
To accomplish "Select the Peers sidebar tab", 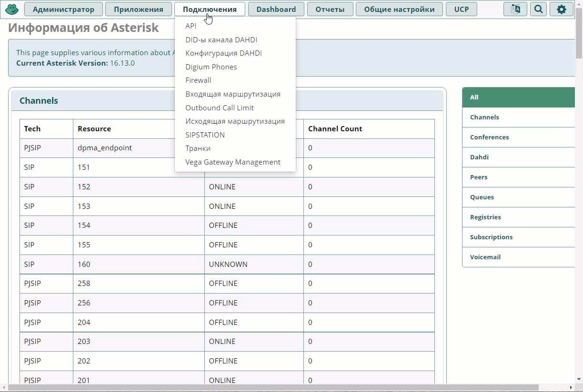I will click(479, 177).
